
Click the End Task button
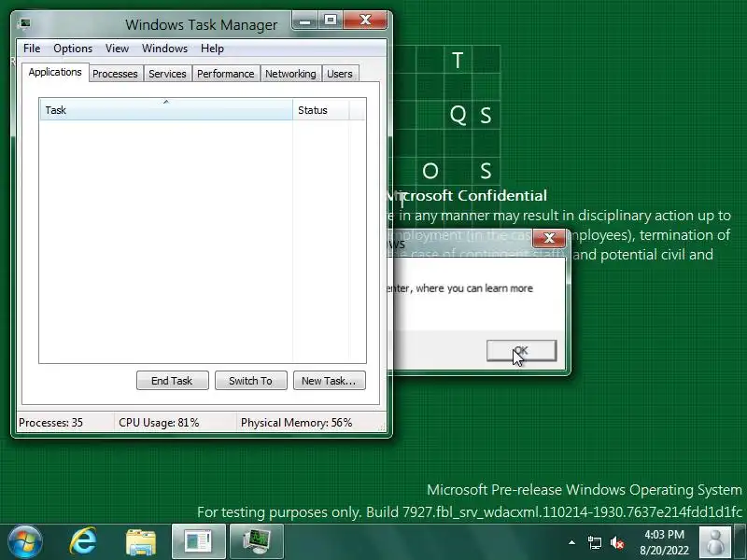172,381
